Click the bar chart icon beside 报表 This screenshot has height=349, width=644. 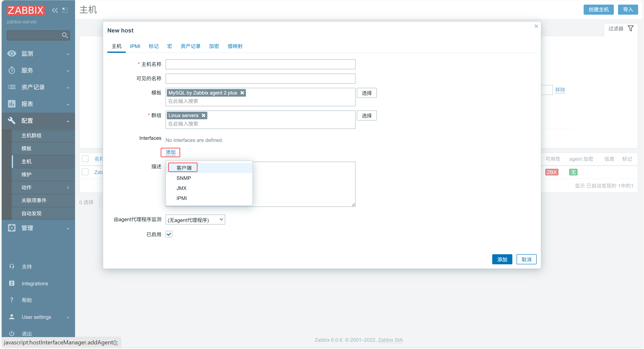pos(12,104)
